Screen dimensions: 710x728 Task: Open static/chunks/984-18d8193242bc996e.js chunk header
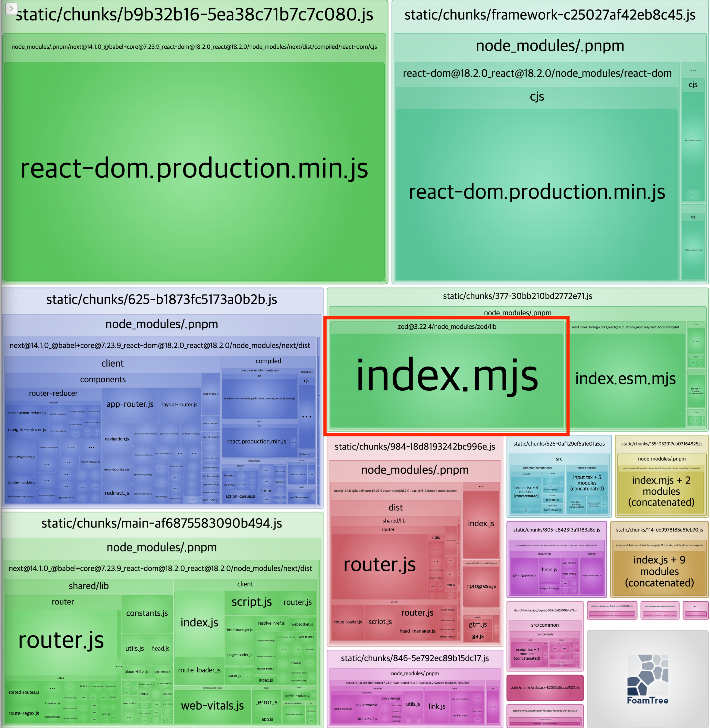click(x=415, y=447)
